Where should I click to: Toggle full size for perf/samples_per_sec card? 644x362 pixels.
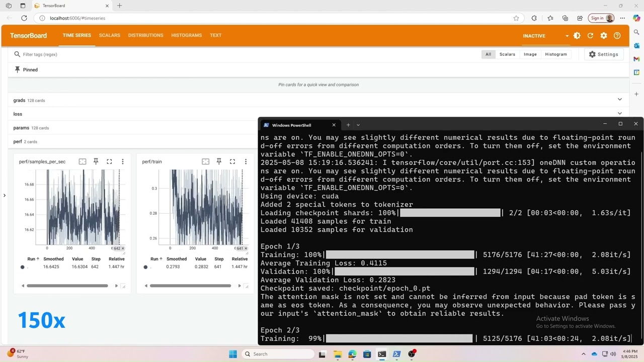tap(109, 161)
